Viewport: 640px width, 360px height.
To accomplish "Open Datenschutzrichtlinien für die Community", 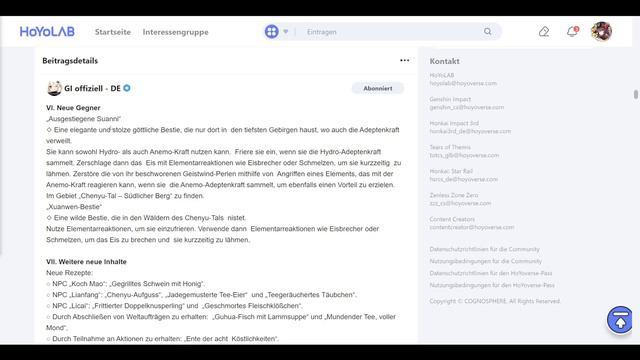I will click(484, 249).
